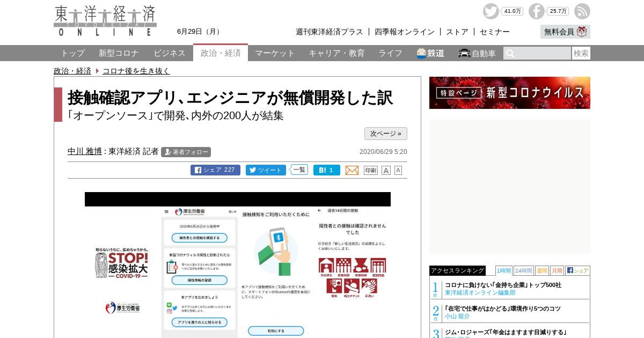
Task: Choose the smaller A font size icon
Action: 398,170
